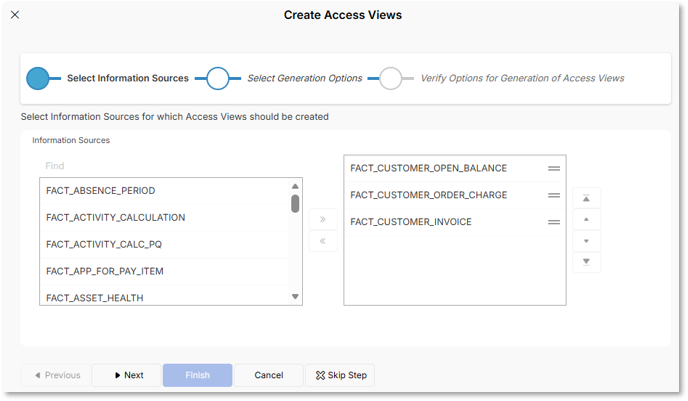
Task: Select FACT_CUSTOMER_OPEN_BALANCE in selected list
Action: point(455,168)
